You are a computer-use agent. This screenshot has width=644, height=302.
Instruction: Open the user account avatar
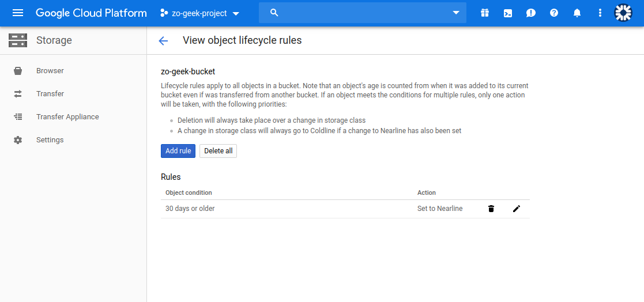pyautogui.click(x=623, y=13)
